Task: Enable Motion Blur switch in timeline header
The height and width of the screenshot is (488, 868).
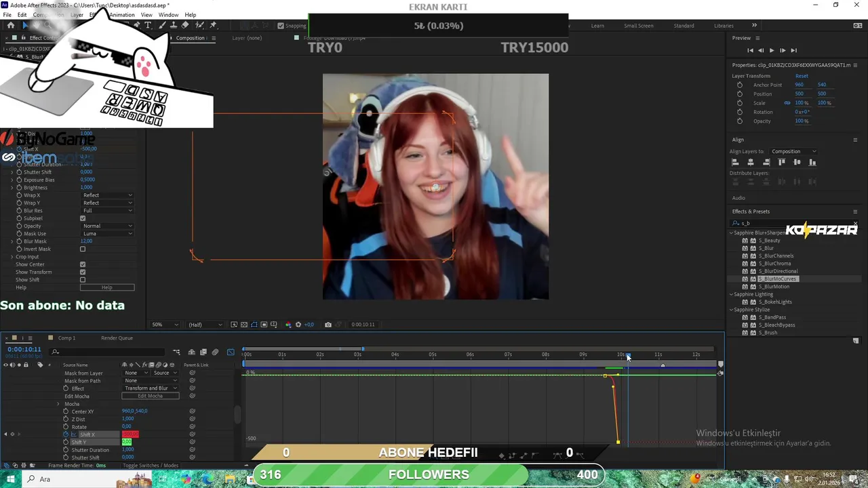Action: (x=215, y=352)
